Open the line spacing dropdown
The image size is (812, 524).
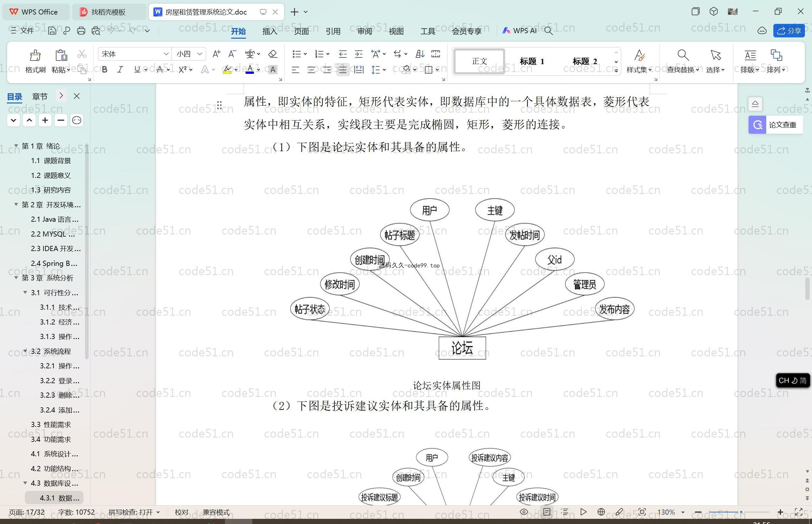click(384, 70)
